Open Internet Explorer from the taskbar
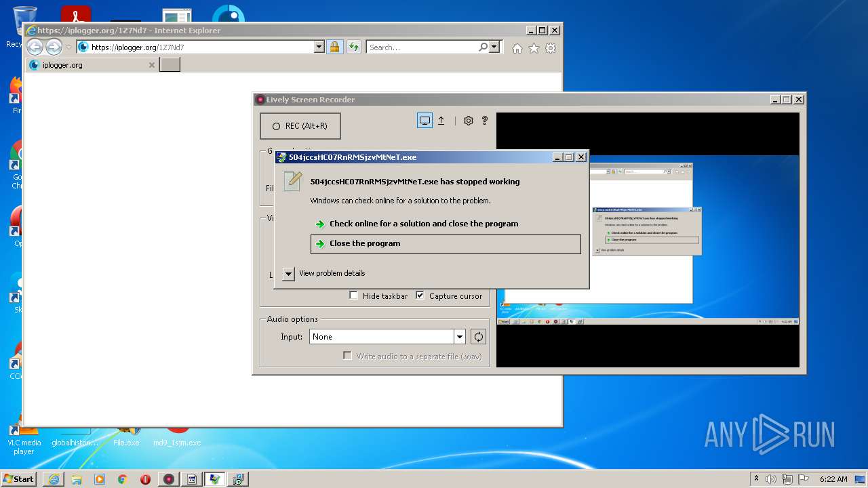 click(x=54, y=479)
